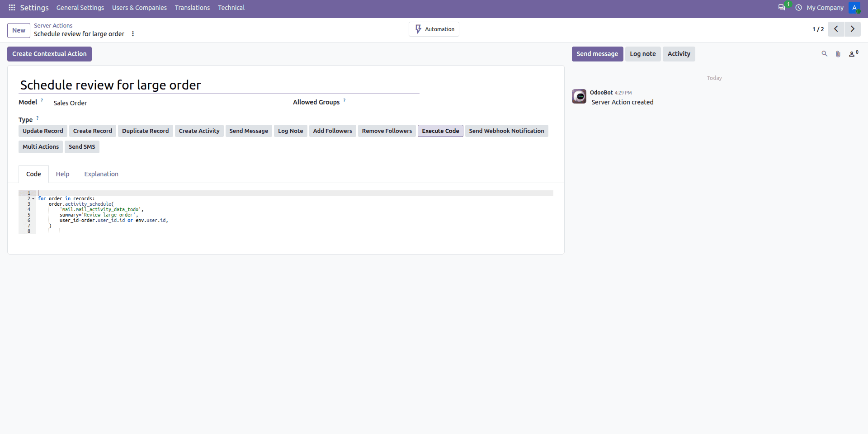Screen dimensions: 868x434
Task: Switch to the Explanation tab
Action: [x=101, y=174]
